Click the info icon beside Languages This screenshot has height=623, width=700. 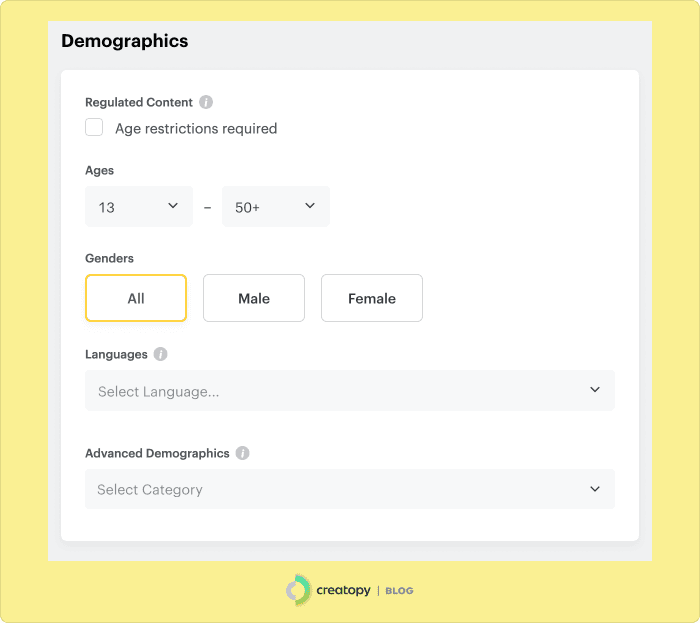(161, 354)
